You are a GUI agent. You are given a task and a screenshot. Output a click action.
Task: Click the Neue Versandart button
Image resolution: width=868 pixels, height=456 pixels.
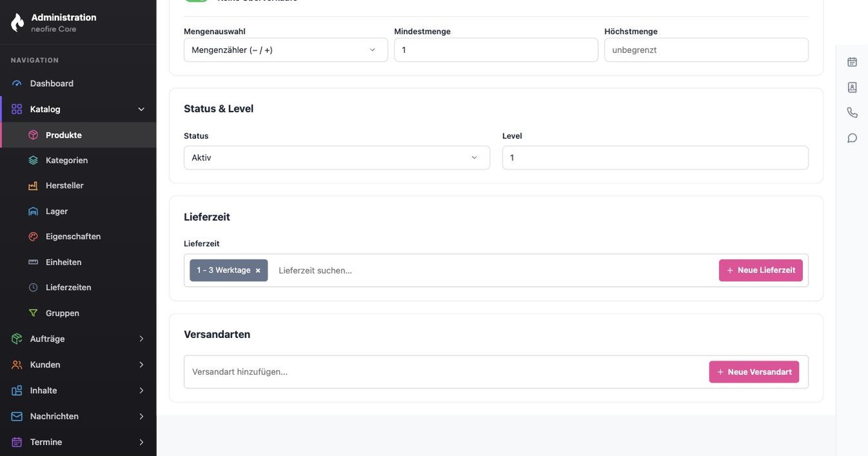pos(754,372)
